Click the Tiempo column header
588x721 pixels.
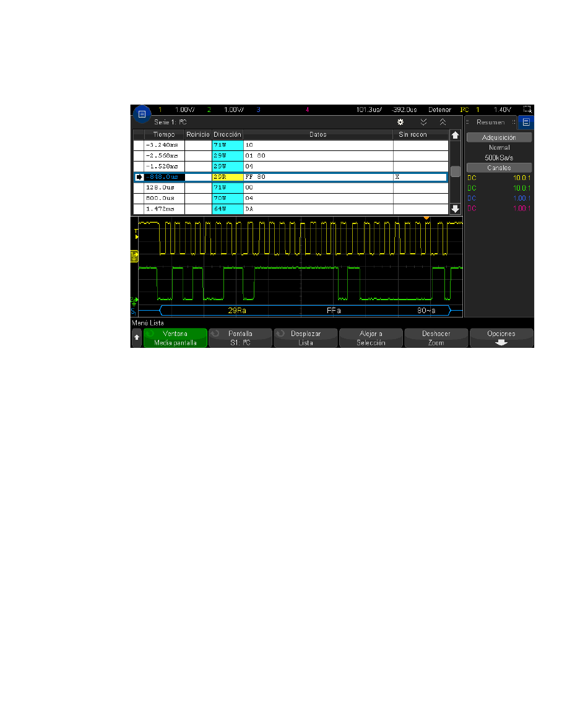[x=164, y=134]
